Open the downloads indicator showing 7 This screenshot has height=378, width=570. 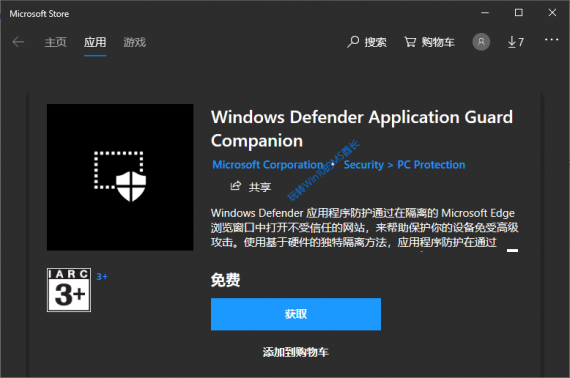point(515,42)
